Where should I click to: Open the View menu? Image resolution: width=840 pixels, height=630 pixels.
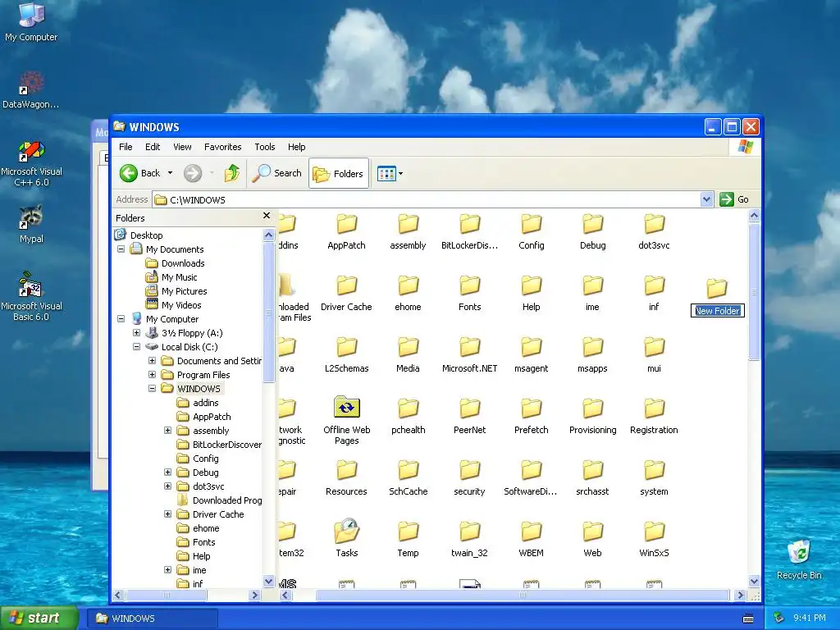coord(182,147)
